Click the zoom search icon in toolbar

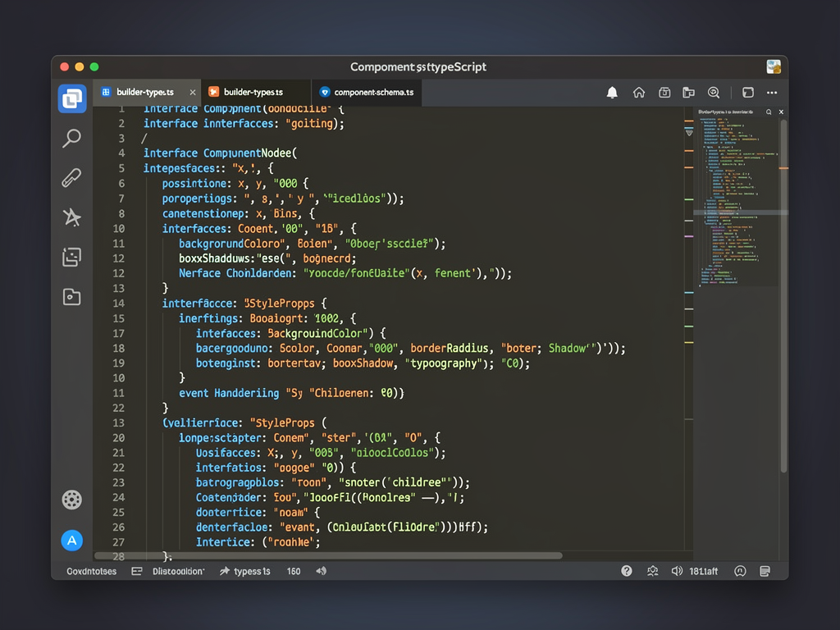click(x=714, y=93)
